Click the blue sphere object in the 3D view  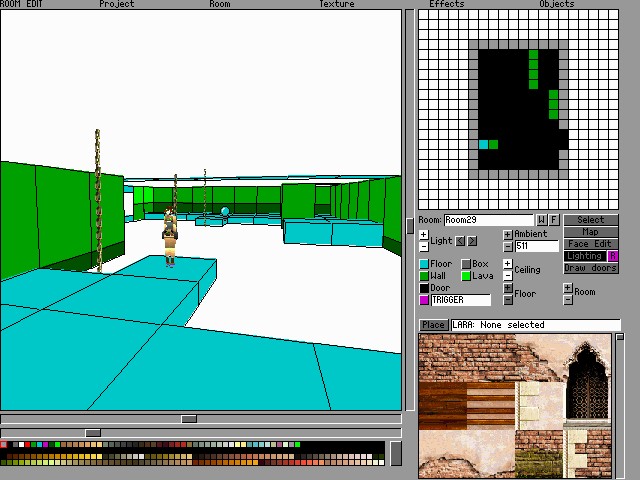click(x=225, y=211)
